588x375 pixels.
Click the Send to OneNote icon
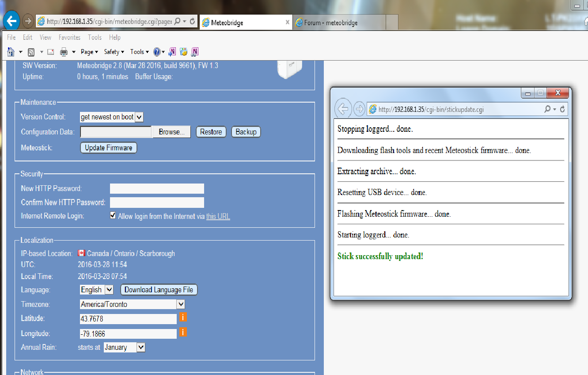(x=172, y=52)
